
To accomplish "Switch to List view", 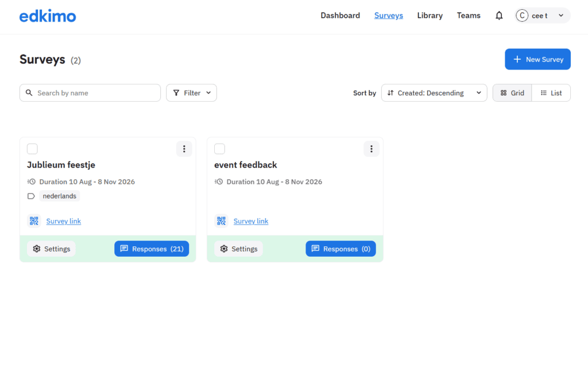I will pos(551,92).
